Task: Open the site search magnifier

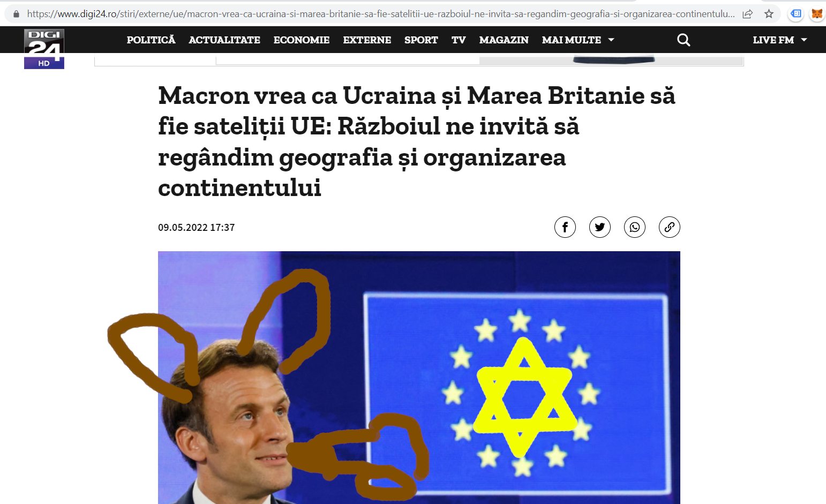Action: coord(684,40)
